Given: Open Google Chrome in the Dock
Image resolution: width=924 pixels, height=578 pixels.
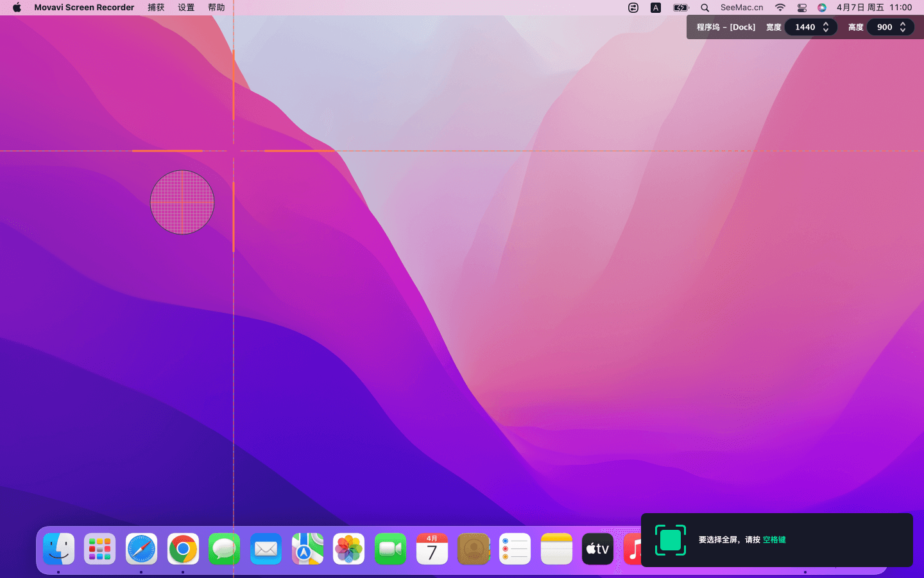Looking at the screenshot, I should point(183,549).
